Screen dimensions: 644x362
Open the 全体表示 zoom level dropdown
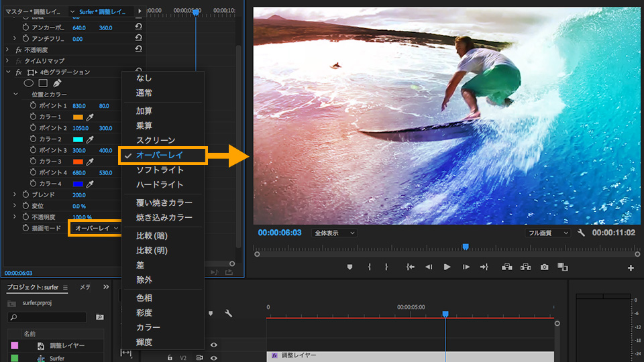pyautogui.click(x=334, y=233)
